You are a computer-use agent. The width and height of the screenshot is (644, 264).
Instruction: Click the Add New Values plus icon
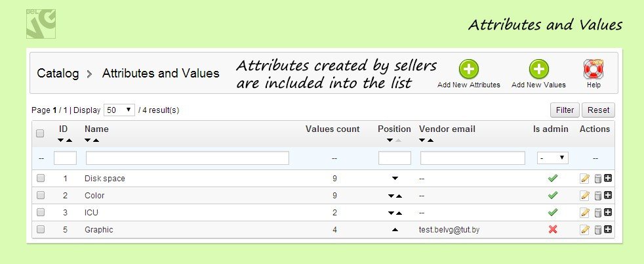pyautogui.click(x=538, y=69)
